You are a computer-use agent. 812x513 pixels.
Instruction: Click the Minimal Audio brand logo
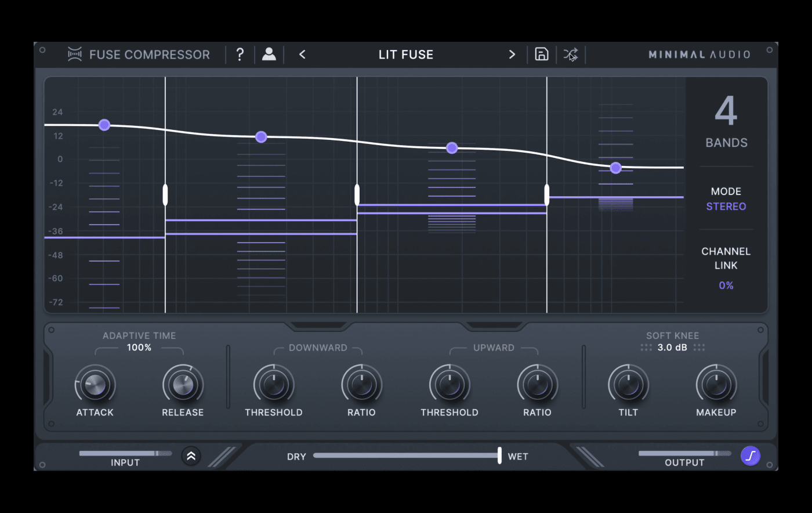[x=699, y=55]
